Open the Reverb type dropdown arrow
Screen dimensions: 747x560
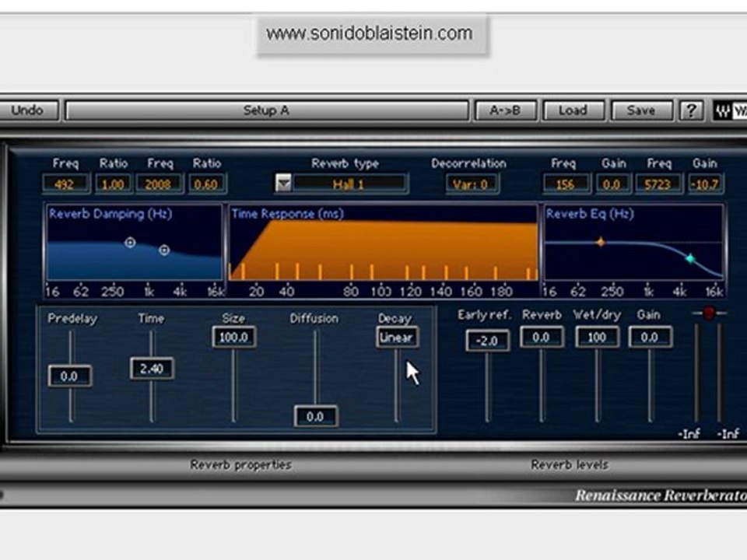click(x=283, y=184)
